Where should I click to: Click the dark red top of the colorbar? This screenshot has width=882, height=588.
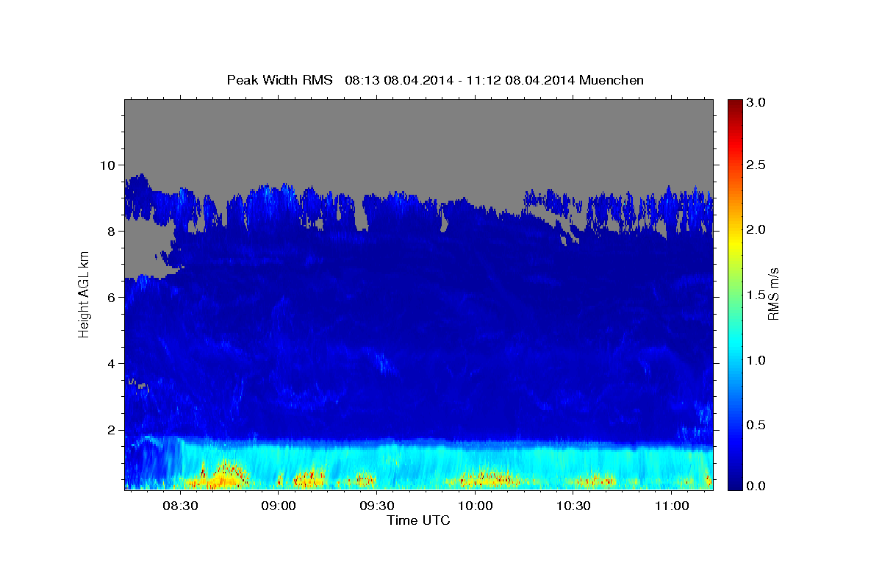[x=734, y=107]
